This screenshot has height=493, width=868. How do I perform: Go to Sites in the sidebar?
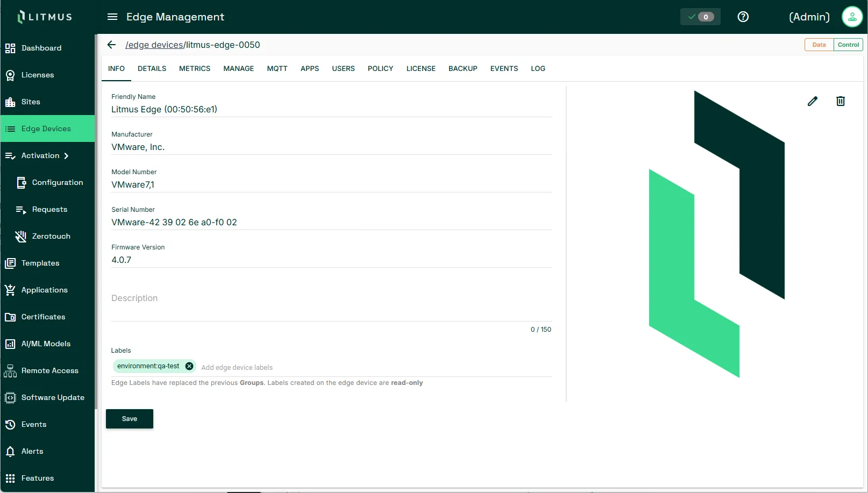[47, 102]
